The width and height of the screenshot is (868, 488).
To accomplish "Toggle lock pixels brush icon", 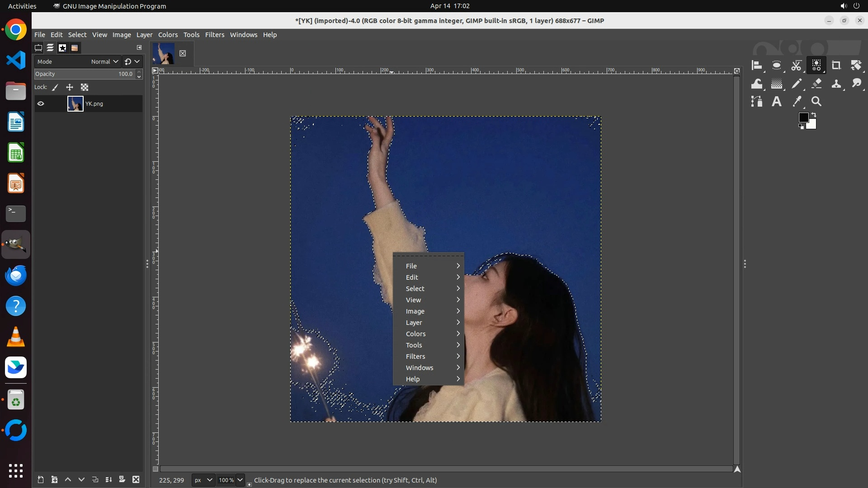I will [x=55, y=88].
